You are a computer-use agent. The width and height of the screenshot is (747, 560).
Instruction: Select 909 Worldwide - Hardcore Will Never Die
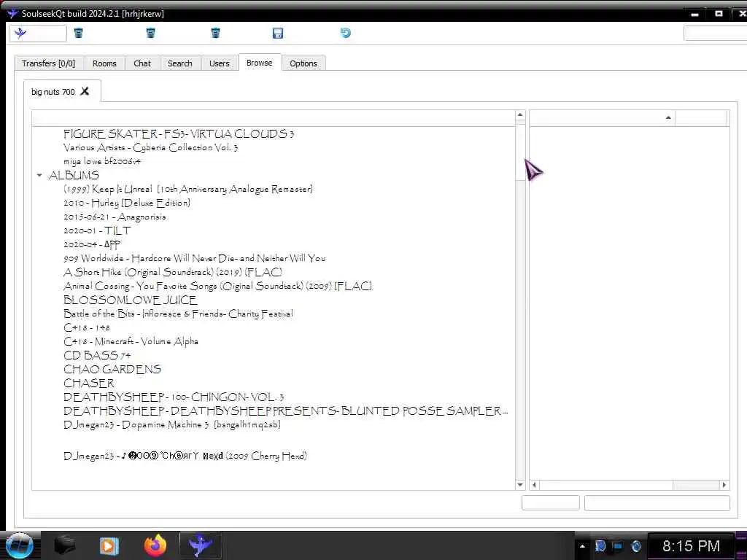(x=194, y=258)
